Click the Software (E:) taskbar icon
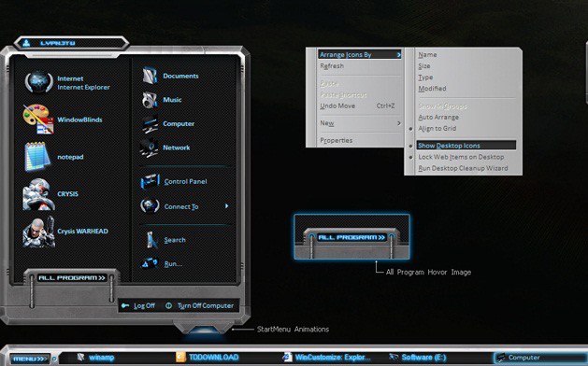The width and height of the screenshot is (588, 366). click(x=394, y=357)
